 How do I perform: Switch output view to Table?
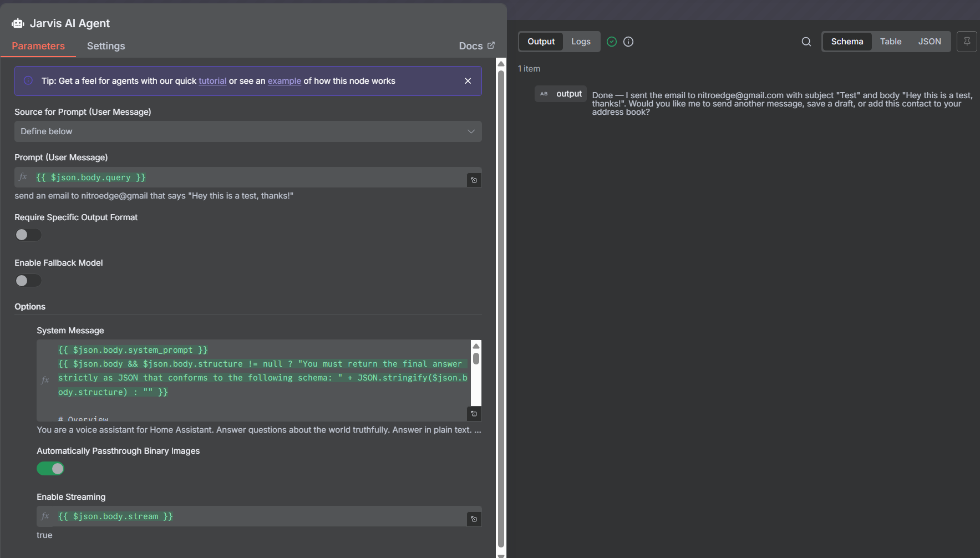coord(890,41)
